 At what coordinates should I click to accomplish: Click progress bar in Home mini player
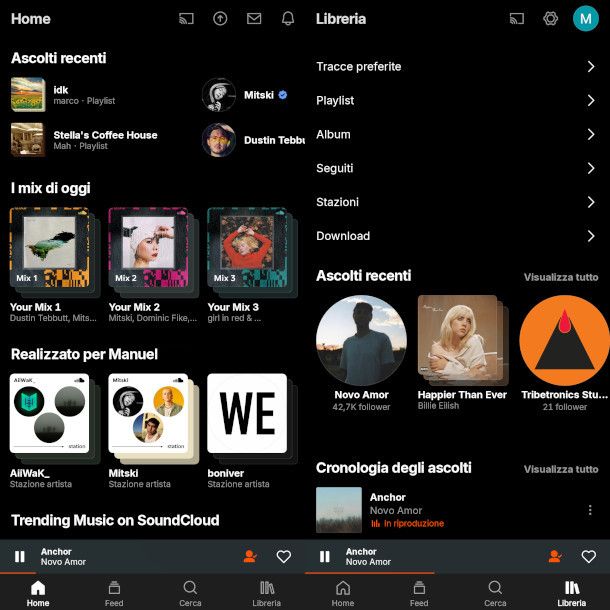(x=152, y=573)
